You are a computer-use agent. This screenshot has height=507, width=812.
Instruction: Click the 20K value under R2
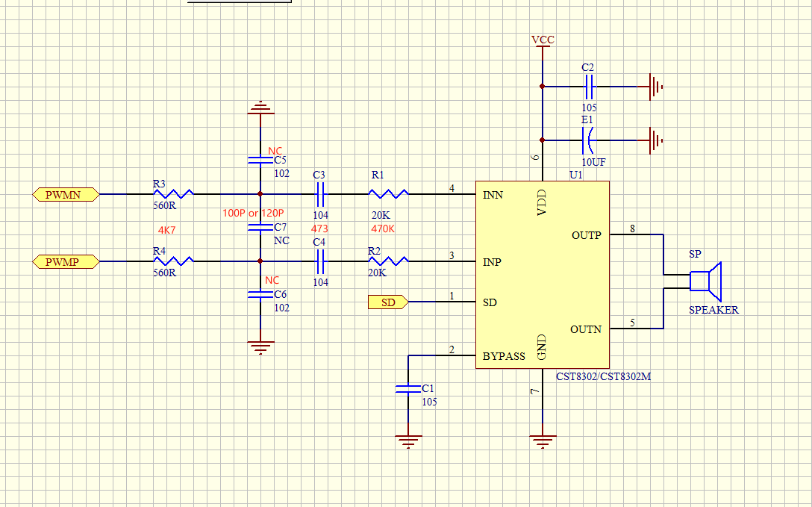tap(377, 273)
